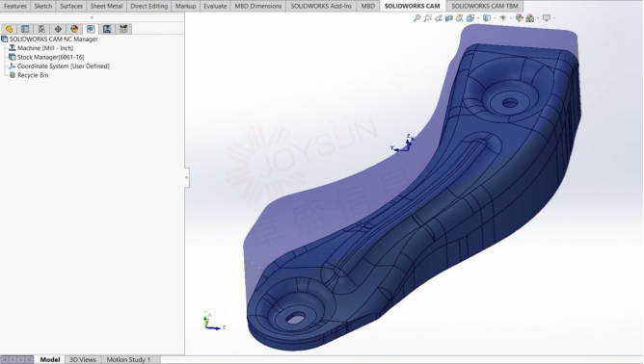
Task: Open the FeatureManager design tree tab icon
Action: 9,29
